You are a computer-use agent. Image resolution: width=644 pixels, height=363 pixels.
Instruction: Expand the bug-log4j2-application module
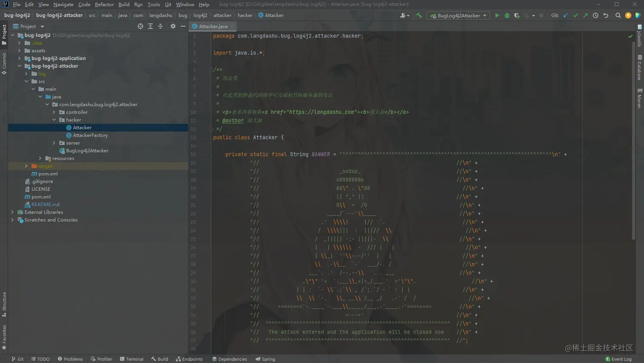(20, 58)
